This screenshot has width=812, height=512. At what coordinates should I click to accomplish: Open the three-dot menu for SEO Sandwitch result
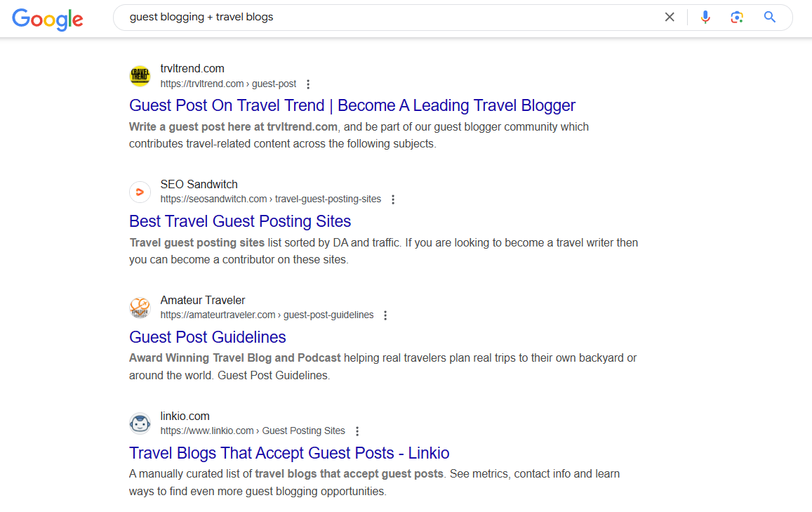393,199
